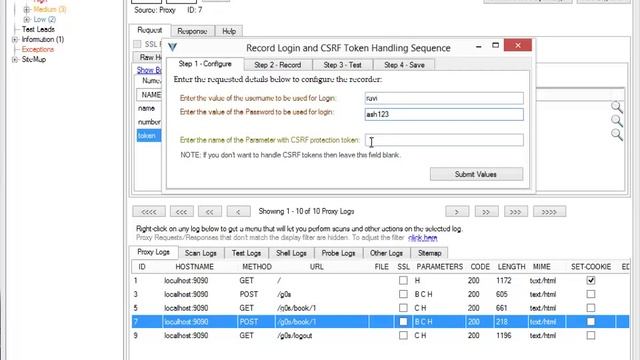This screenshot has height=360, width=640.
Task: Toggle SSL checkbox for log ID 5
Action: point(403,308)
